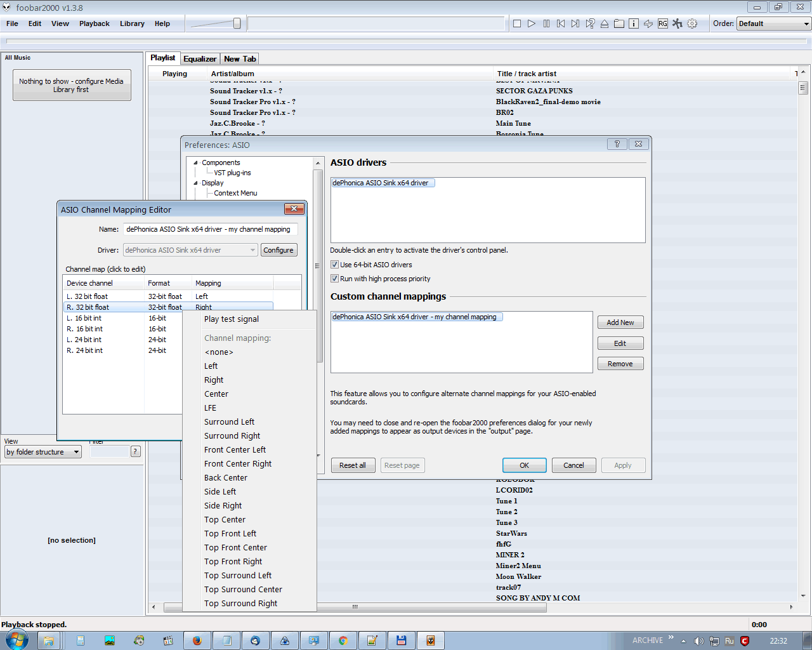The height and width of the screenshot is (650, 812).
Task: Select VST plug-ins in preferences tree
Action: tap(232, 173)
